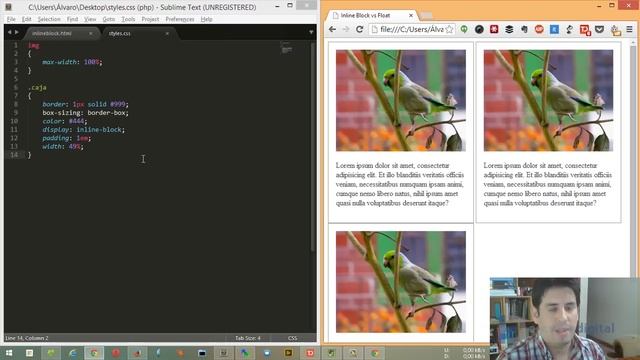The image size is (640, 360).
Task: Click the red square extension icon
Action: 494,29
